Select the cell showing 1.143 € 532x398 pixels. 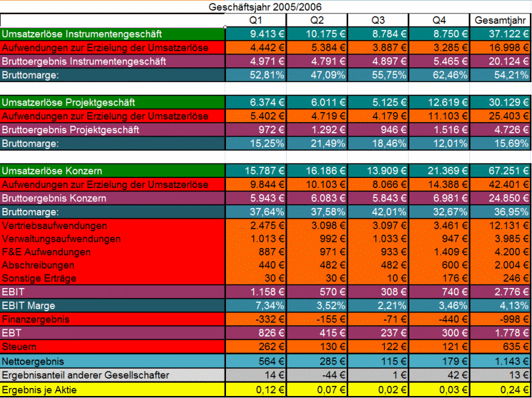tap(501, 361)
